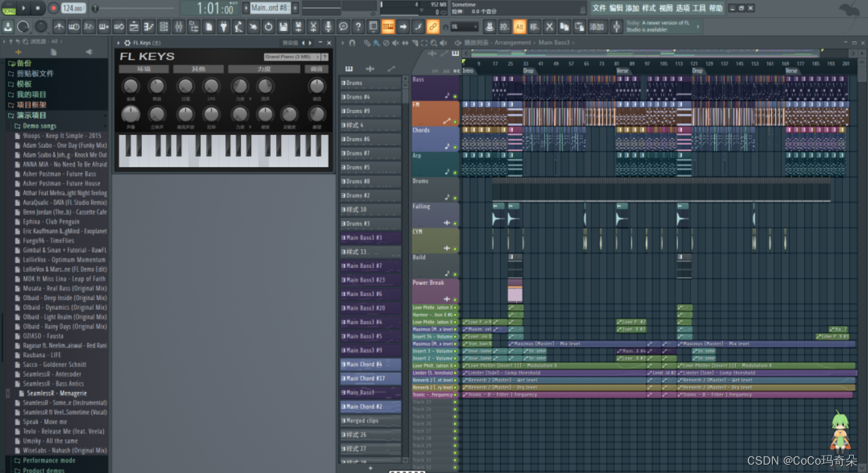Expand the Performance mode folder
868x473 pixels.
click(49, 460)
